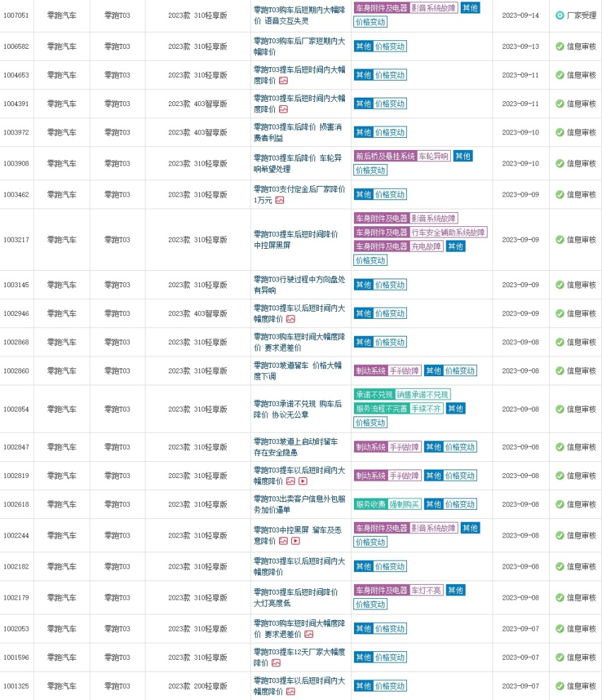
Task: Select complaint ID 1001325
Action: coord(16,686)
